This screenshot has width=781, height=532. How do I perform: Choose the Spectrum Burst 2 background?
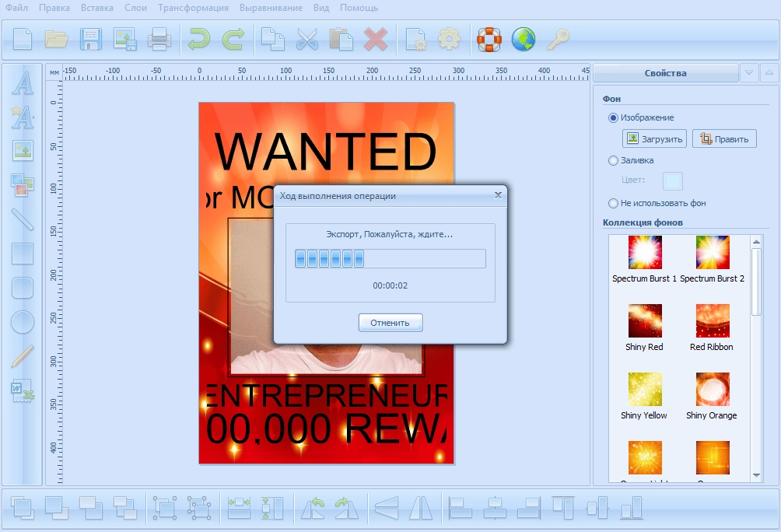click(x=713, y=260)
